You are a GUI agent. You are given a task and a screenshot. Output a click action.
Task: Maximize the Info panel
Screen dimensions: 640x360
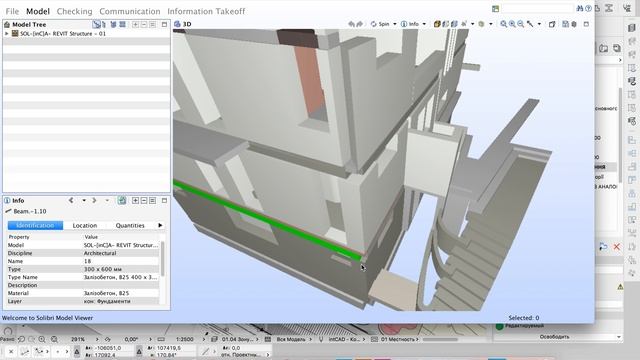(164, 200)
